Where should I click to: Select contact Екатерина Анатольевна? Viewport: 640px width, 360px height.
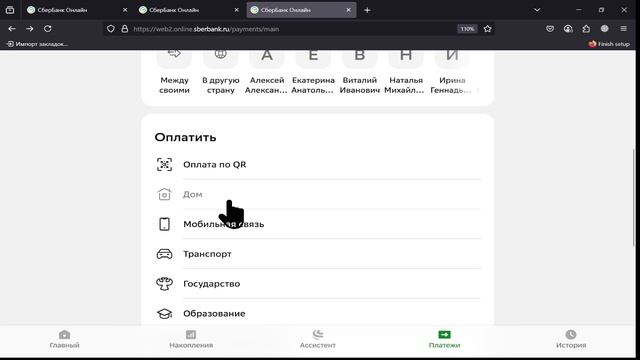[x=313, y=73]
